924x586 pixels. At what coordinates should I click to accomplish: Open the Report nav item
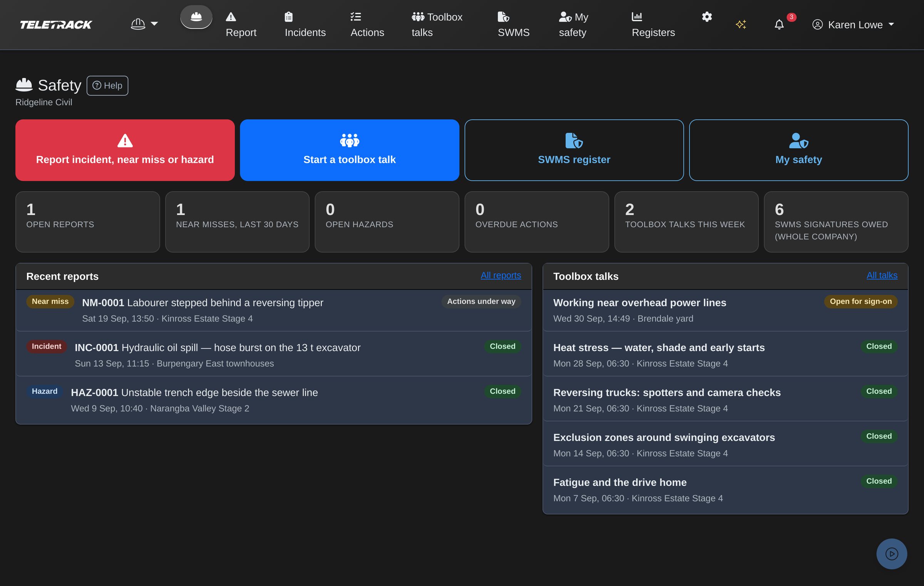[241, 25]
